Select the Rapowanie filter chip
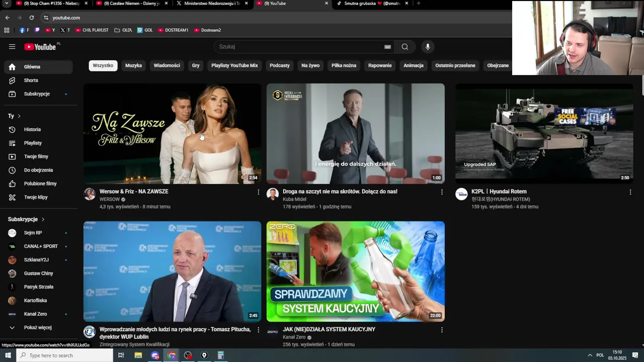The image size is (644, 362). pos(380,66)
